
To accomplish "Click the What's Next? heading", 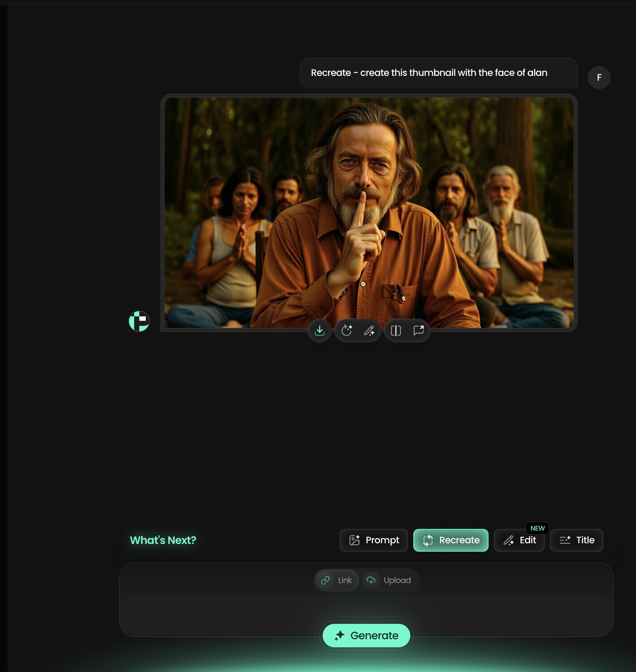I will (x=163, y=540).
